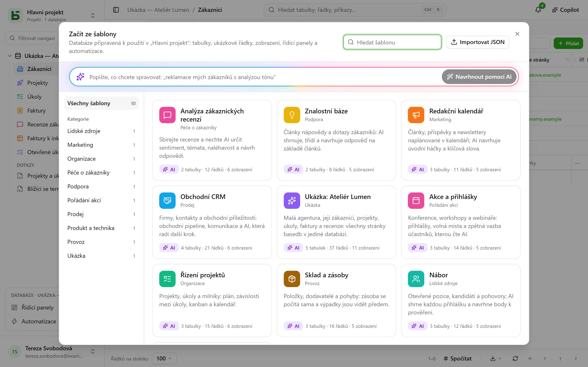This screenshot has width=588, height=367.
Task: Open the Hlavní projekt switcher chevrons
Action: coord(92,15)
